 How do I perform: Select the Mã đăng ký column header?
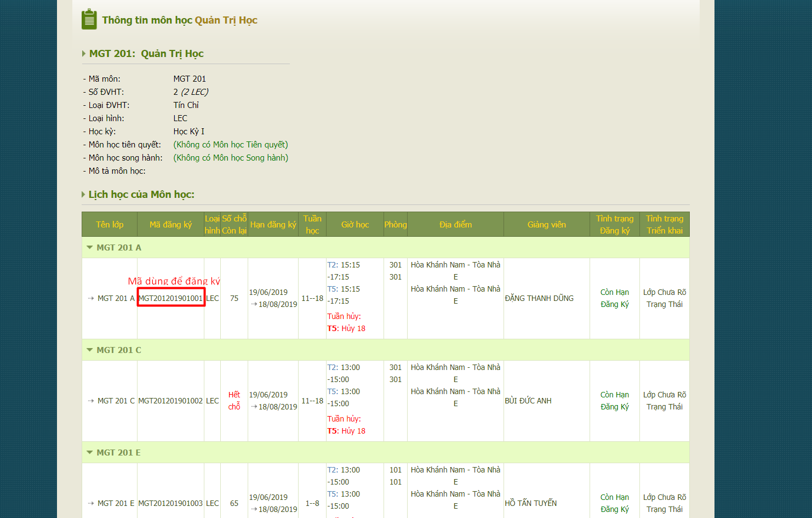pyautogui.click(x=170, y=225)
